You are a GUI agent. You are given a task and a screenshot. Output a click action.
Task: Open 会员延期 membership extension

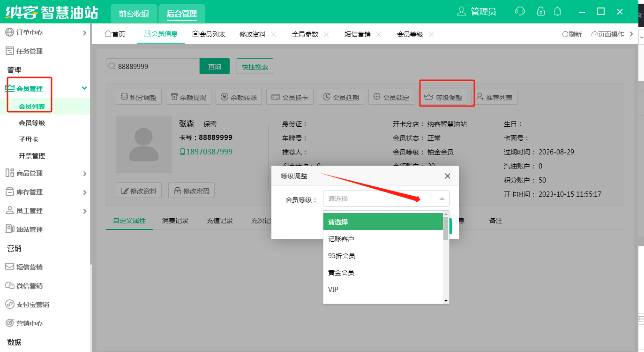coord(341,98)
